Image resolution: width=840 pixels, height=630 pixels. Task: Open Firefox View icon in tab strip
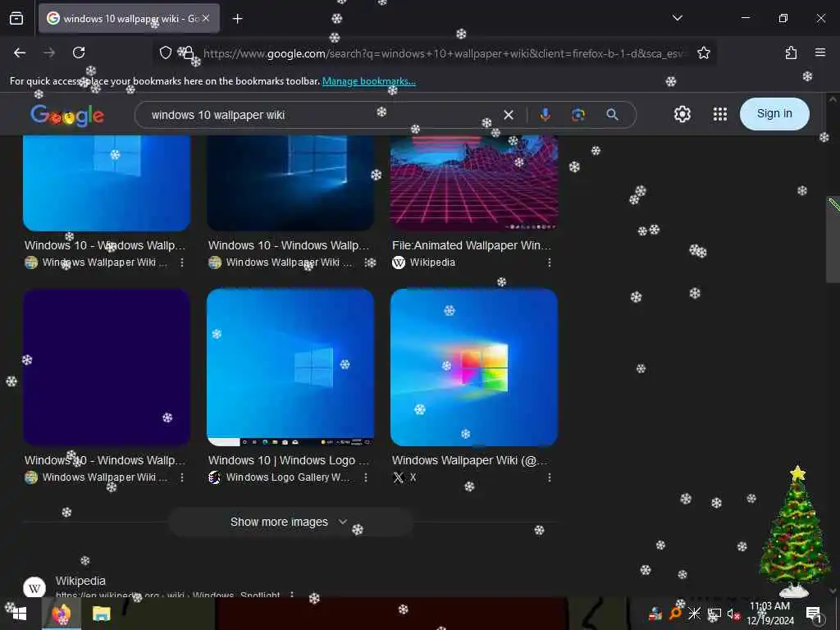click(16, 18)
